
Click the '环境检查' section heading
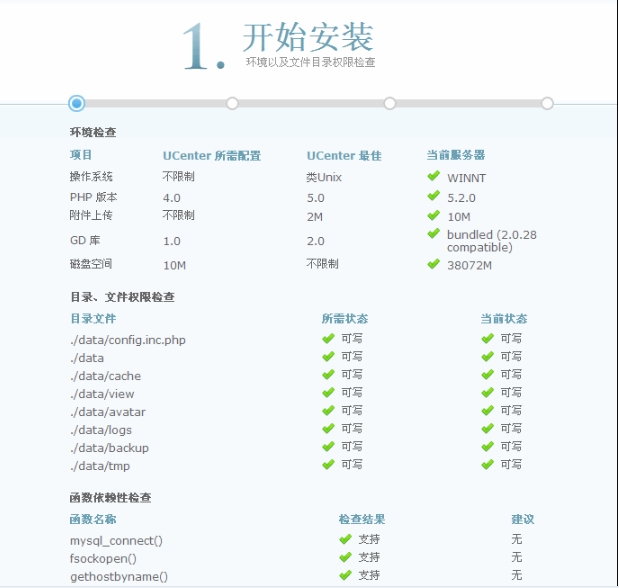(93, 132)
